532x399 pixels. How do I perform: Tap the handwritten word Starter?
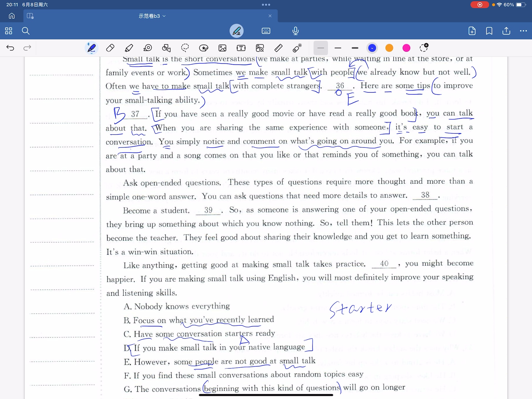point(360,309)
